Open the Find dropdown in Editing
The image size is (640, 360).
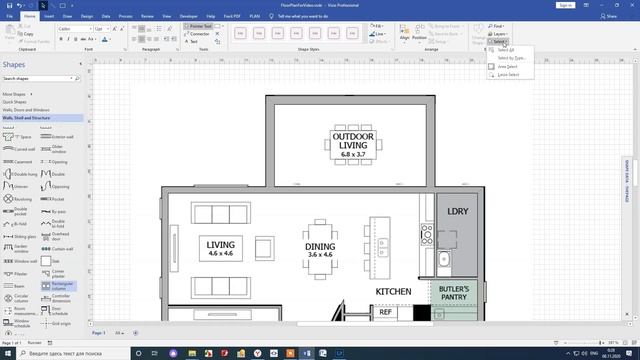tap(496, 26)
